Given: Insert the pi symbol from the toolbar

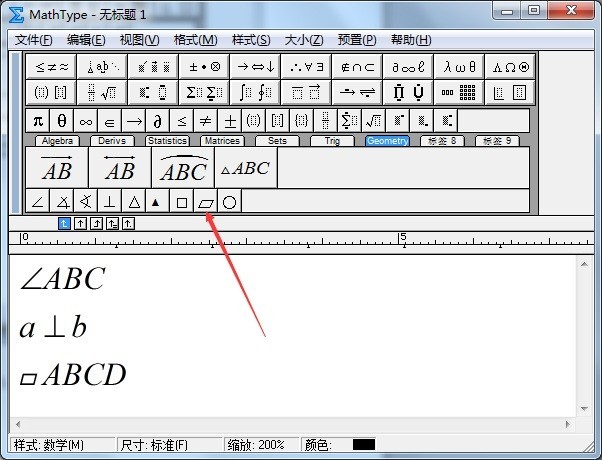Looking at the screenshot, I should click(38, 121).
